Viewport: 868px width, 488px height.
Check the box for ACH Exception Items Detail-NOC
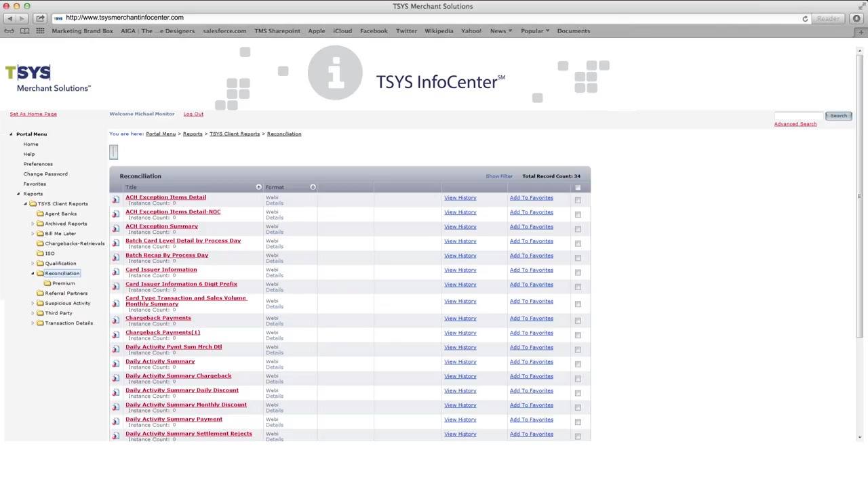coord(578,214)
